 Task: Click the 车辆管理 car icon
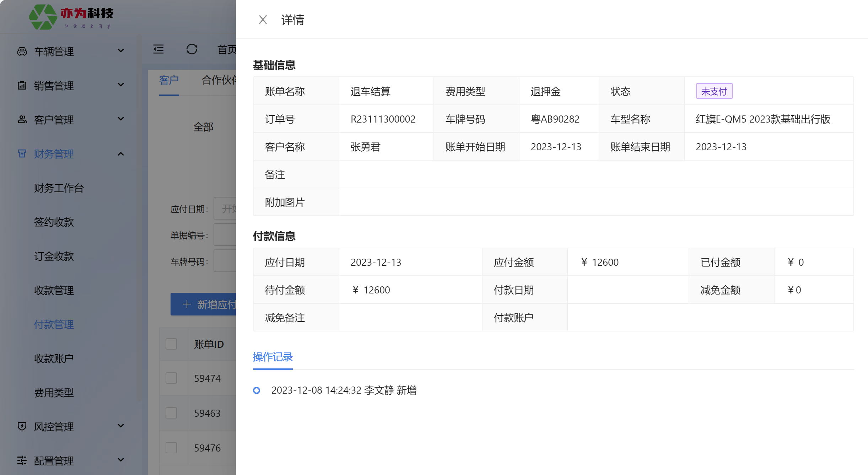pos(22,52)
